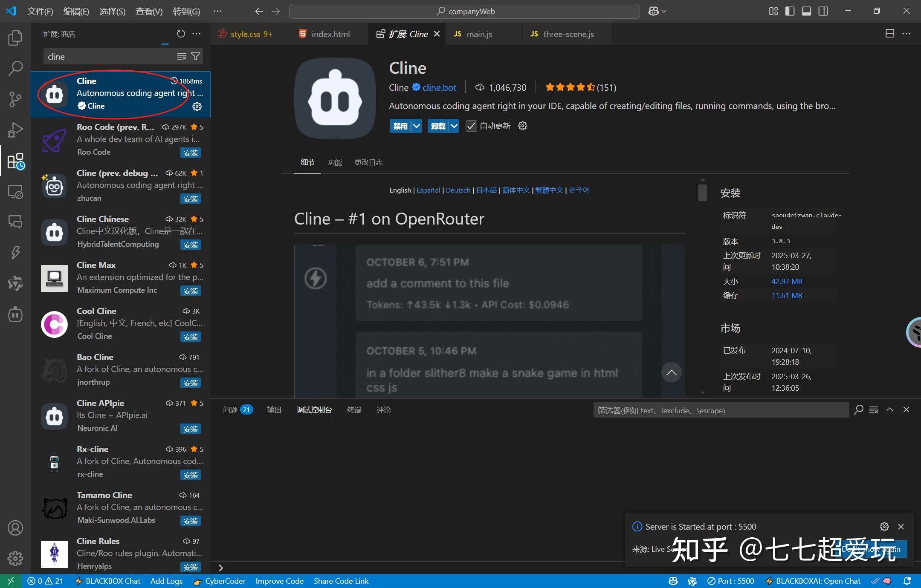The image size is (921, 588).
Task: Click the 禁用 button for Cline
Action: point(400,126)
